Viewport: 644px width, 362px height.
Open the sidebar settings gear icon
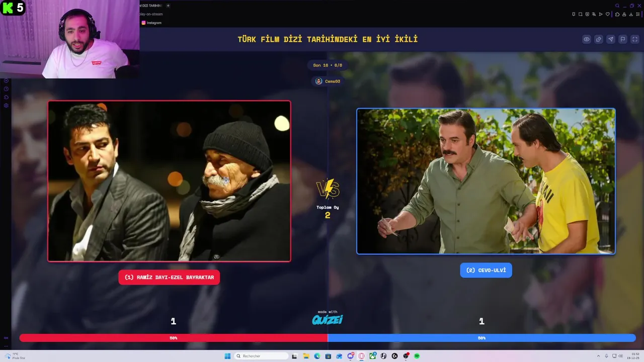pos(6,106)
